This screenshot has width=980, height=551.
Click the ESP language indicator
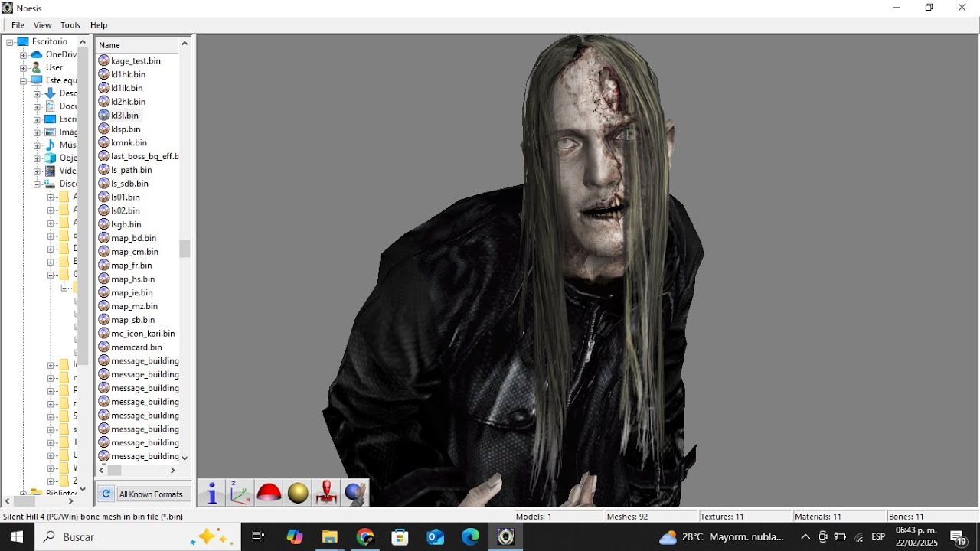pyautogui.click(x=878, y=537)
